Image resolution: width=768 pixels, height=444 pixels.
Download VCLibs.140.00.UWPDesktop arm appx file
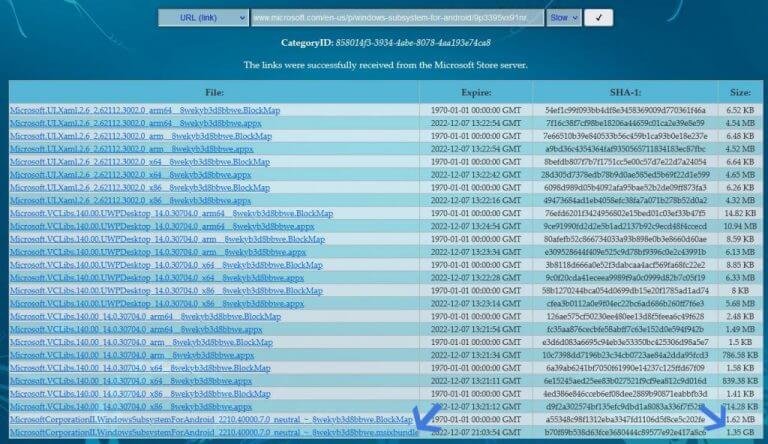click(158, 251)
